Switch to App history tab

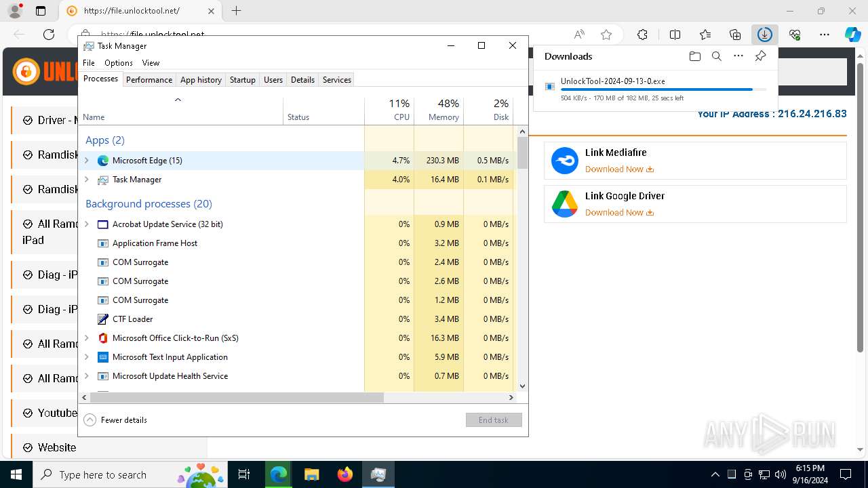[x=201, y=80]
